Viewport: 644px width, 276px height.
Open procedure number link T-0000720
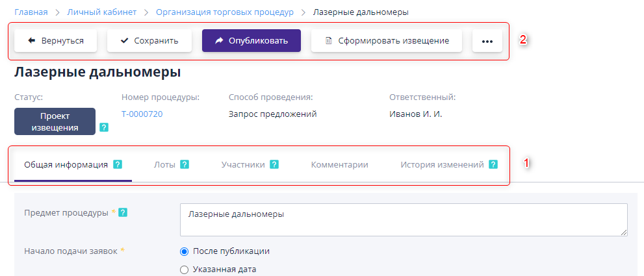coord(142,114)
